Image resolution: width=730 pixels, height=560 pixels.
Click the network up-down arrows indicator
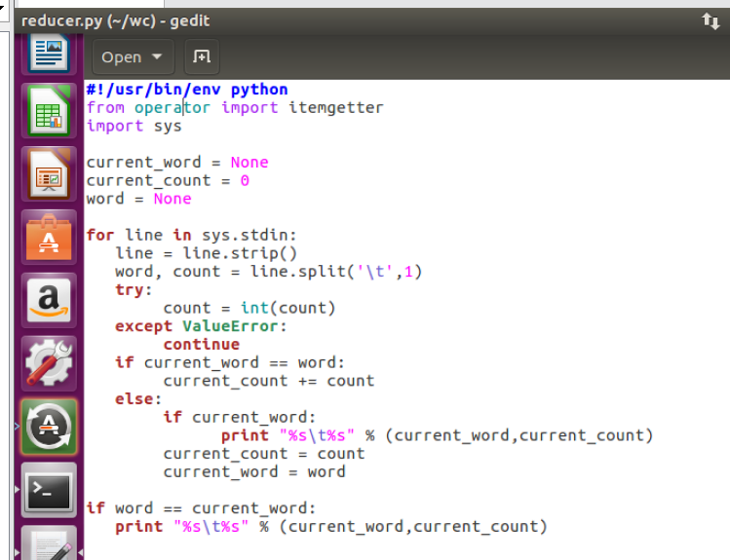pyautogui.click(x=711, y=20)
